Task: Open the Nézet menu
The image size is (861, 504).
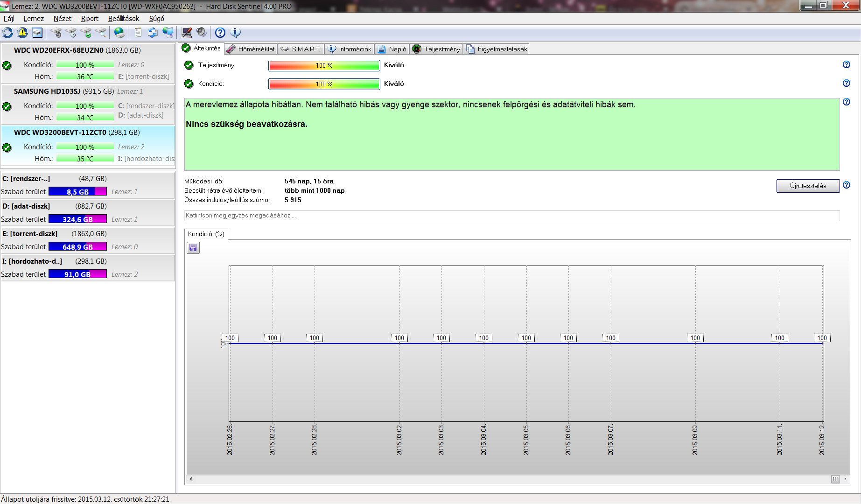Action: coord(63,19)
